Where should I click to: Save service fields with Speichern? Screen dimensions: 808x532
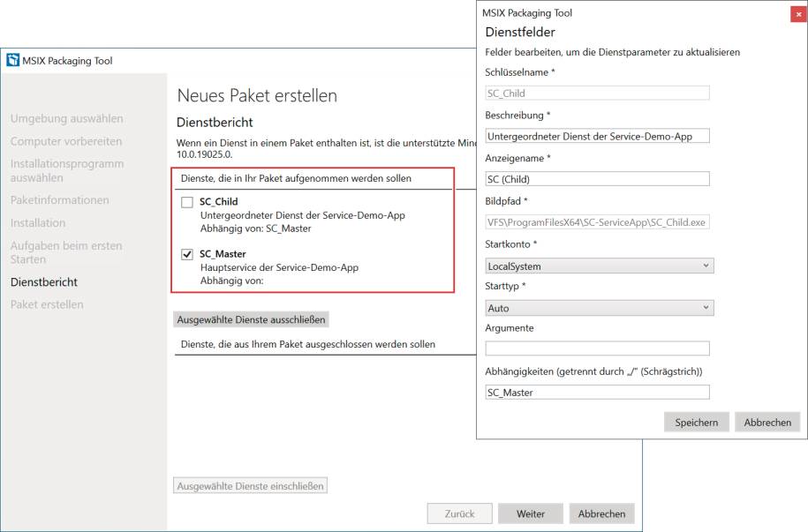(696, 423)
